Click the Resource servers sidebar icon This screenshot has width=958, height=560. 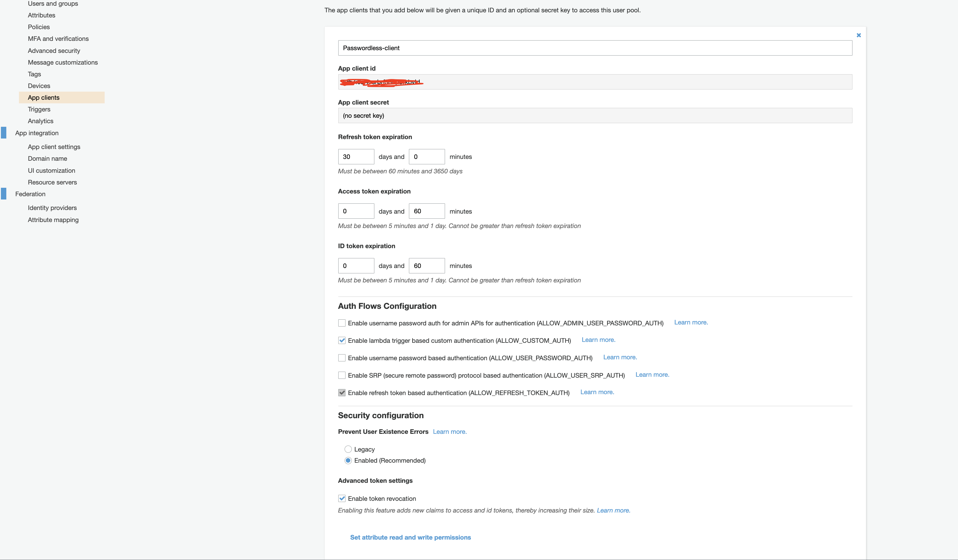pos(52,182)
